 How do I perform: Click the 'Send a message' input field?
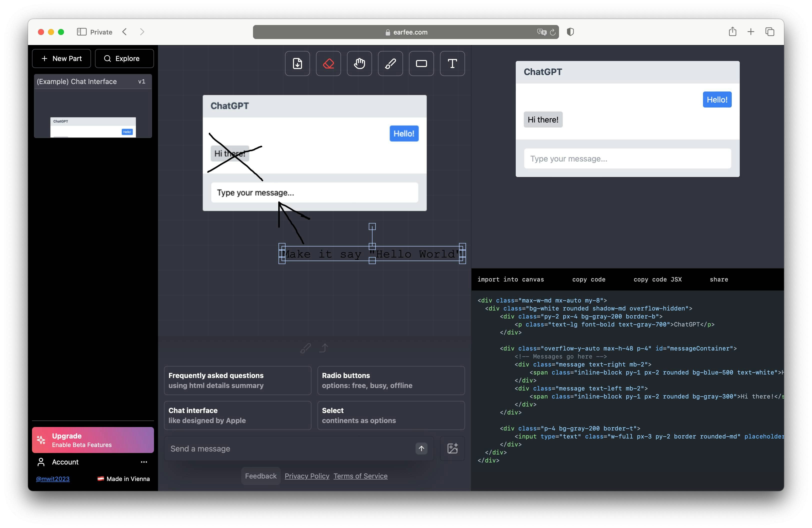(290, 448)
